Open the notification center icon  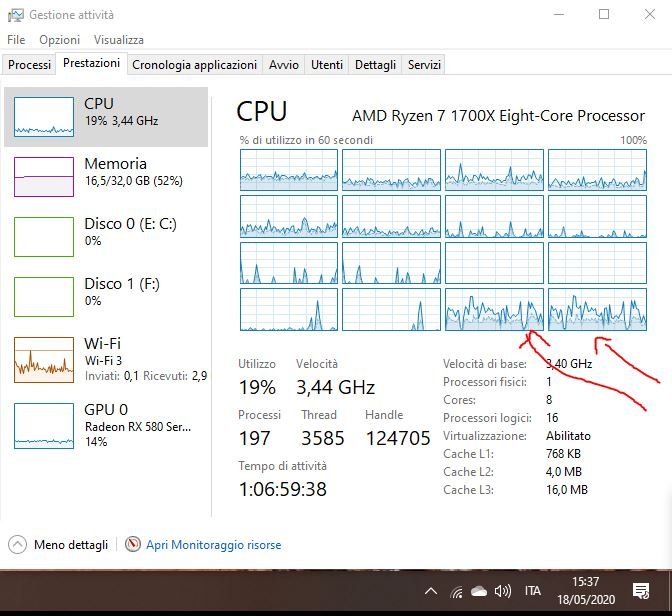coord(642,591)
